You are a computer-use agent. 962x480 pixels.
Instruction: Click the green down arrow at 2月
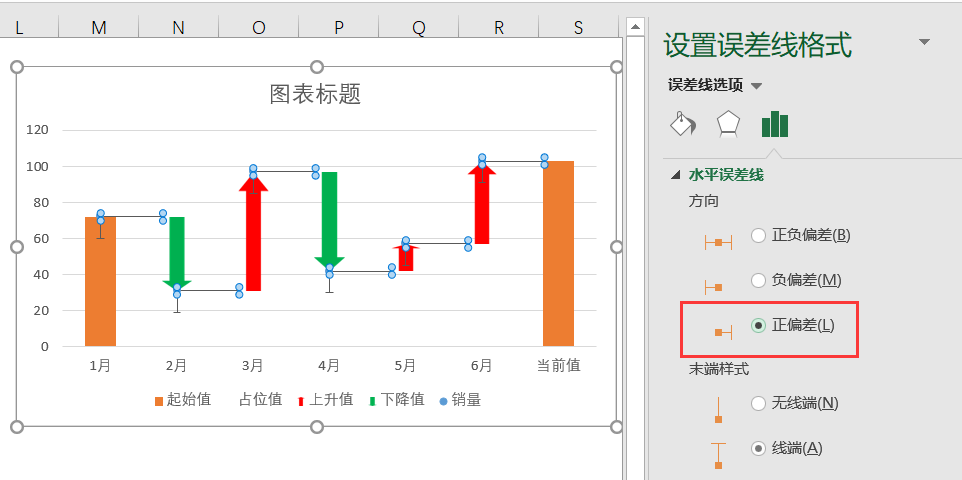pos(177,253)
